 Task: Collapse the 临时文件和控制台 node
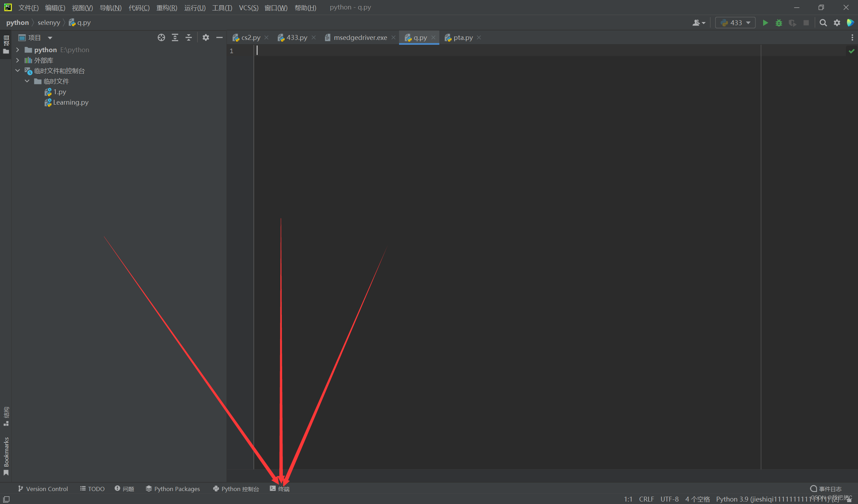[x=18, y=71]
